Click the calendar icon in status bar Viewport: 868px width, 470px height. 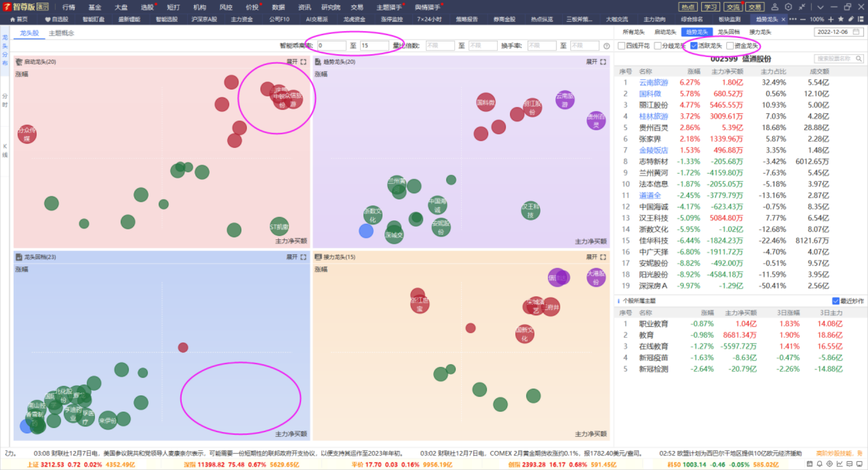810,464
